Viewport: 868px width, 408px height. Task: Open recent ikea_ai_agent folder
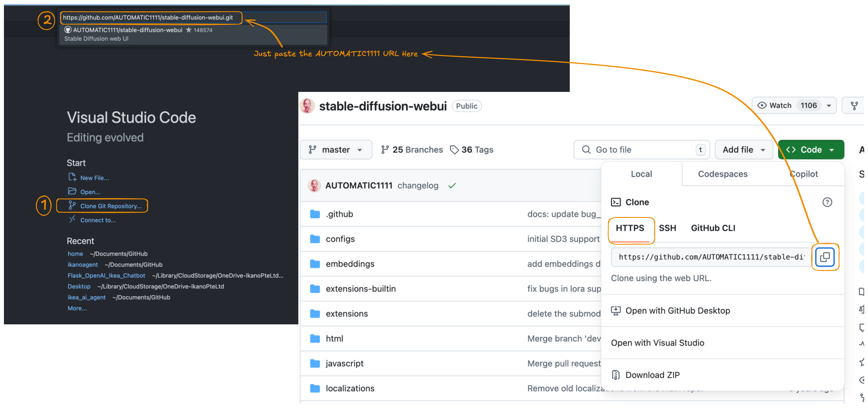[86, 297]
